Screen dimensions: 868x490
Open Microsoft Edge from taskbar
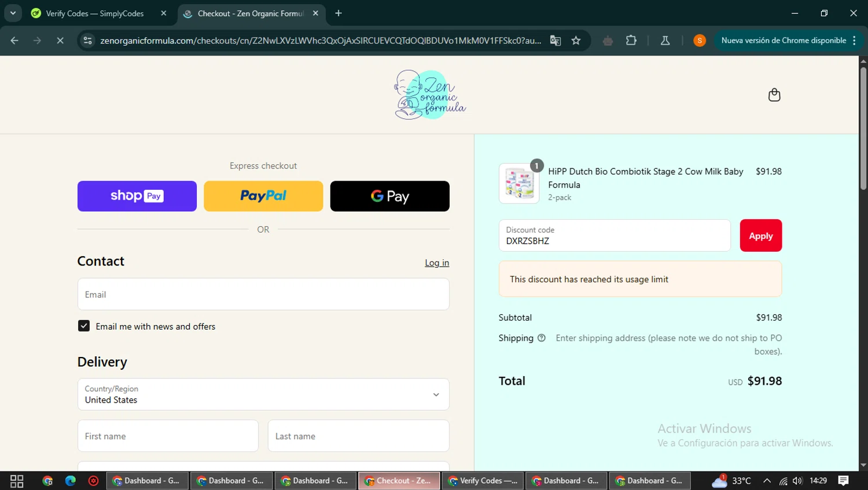tap(71, 481)
